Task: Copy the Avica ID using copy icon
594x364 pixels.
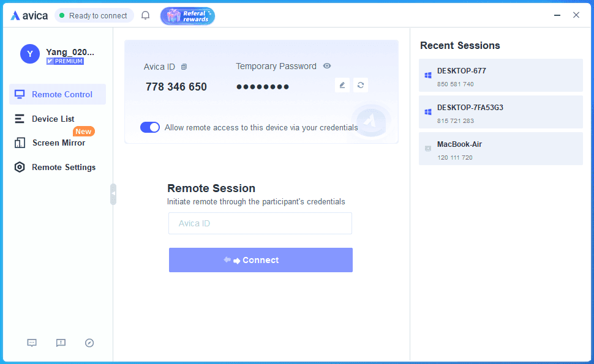Action: pos(184,67)
